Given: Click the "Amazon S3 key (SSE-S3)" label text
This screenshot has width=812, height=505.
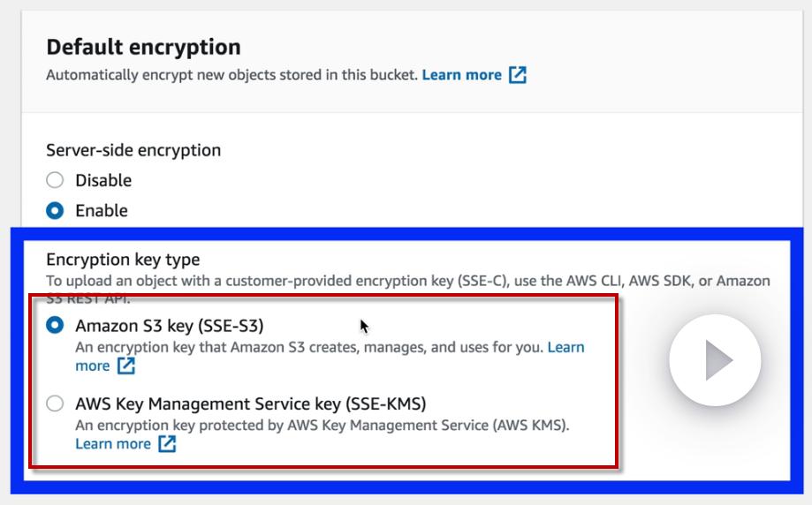Looking at the screenshot, I should point(170,325).
